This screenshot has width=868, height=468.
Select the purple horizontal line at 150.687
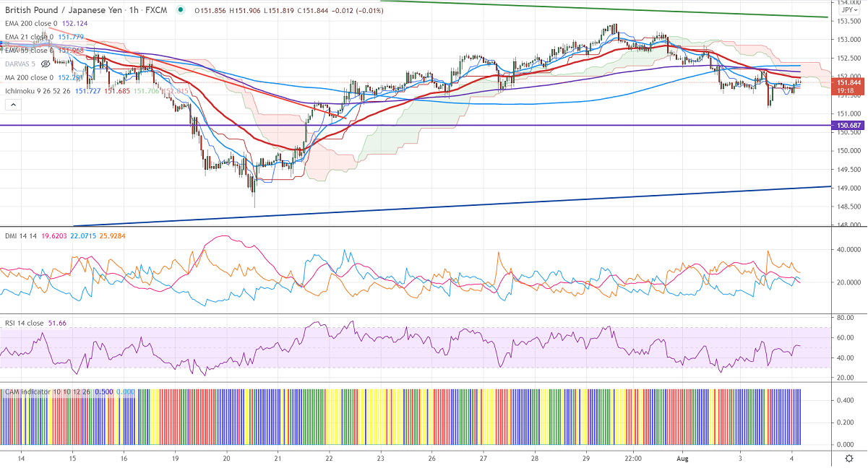(416, 126)
